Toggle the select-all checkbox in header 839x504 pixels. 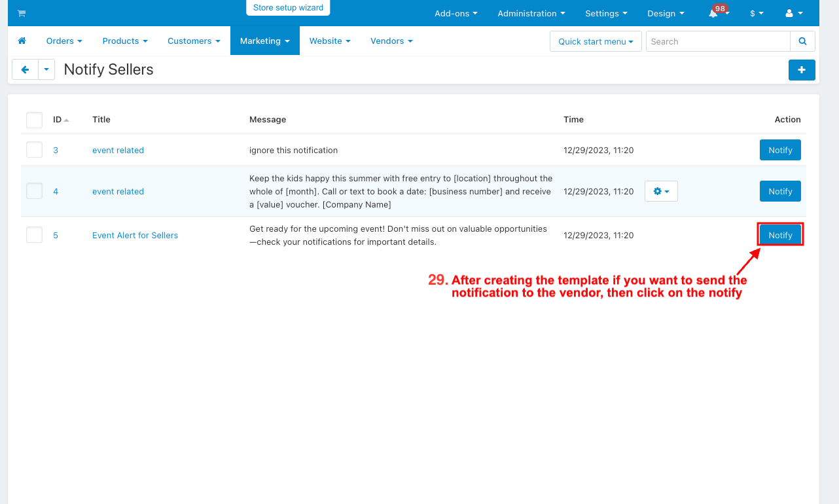(34, 120)
